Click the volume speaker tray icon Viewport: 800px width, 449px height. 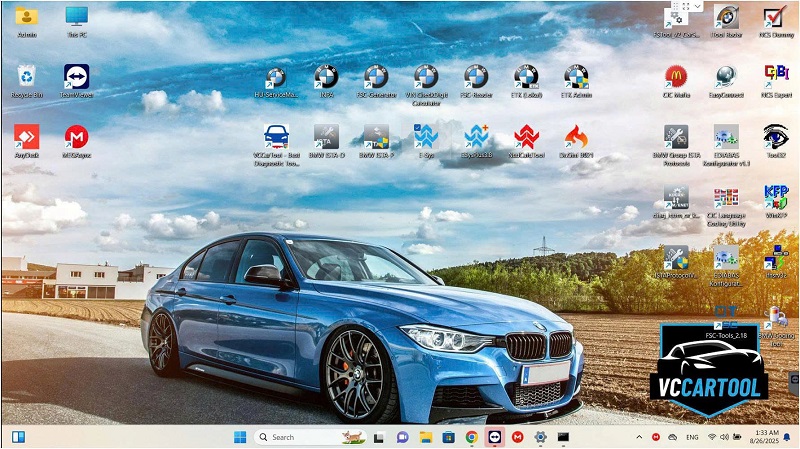724,437
